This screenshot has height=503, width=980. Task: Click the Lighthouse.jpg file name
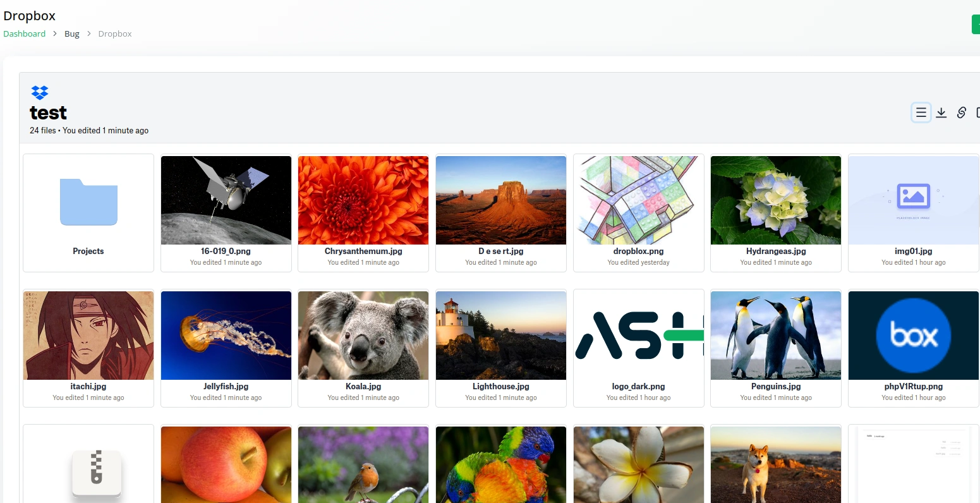[501, 386]
